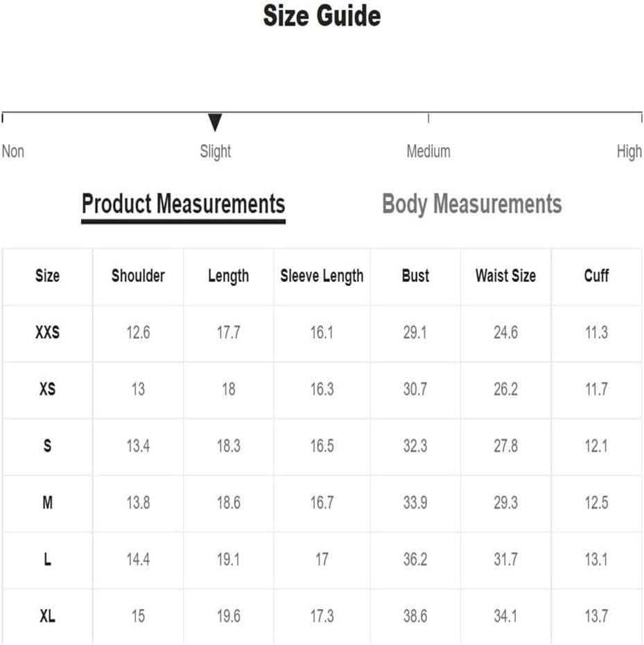The height and width of the screenshot is (645, 644).
Task: Click the Non stretch label
Action: click(13, 151)
